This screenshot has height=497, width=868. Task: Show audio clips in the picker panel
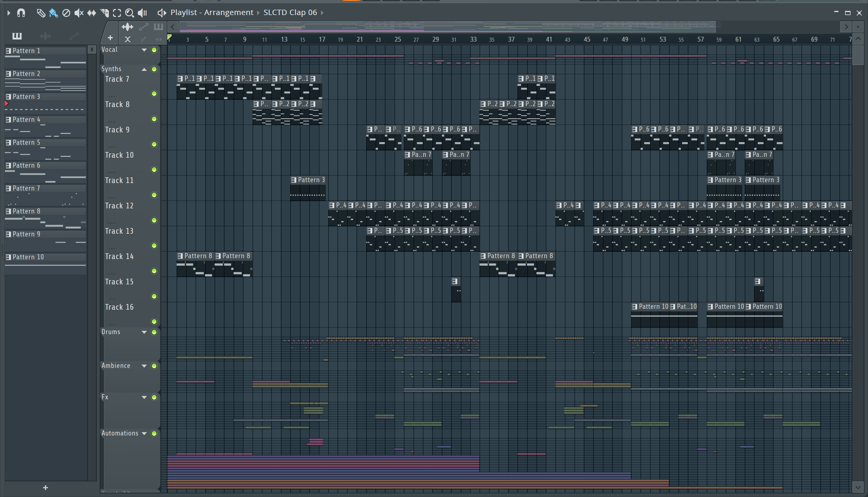[x=45, y=36]
